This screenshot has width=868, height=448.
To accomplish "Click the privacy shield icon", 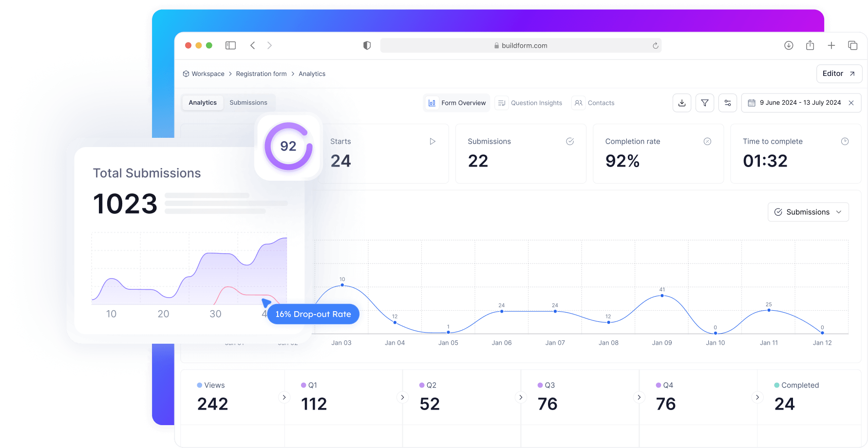I will tap(367, 45).
